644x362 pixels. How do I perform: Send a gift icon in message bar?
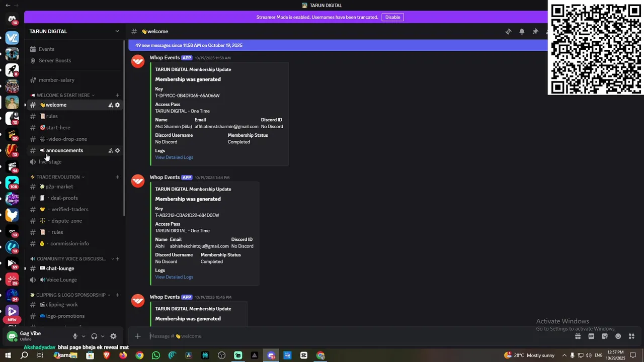coord(578,336)
